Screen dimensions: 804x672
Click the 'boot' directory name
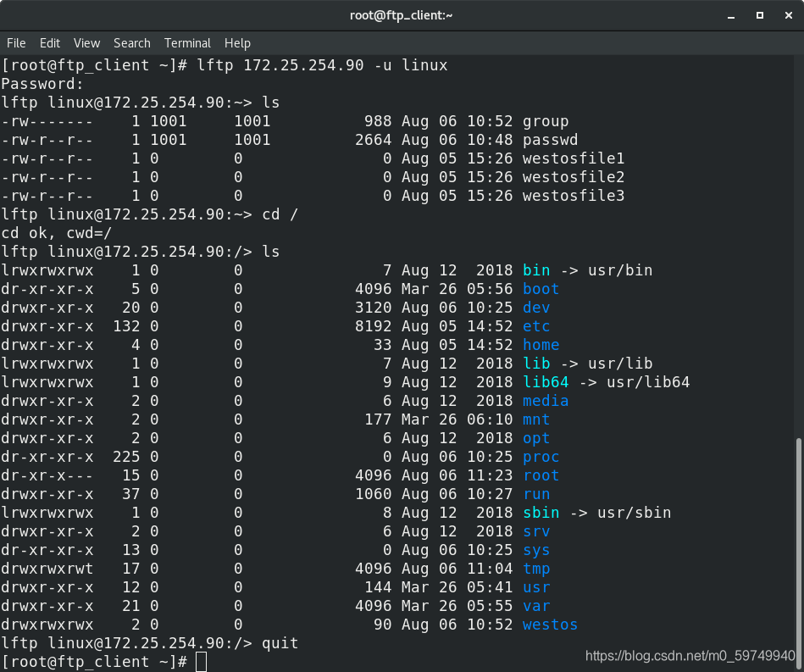point(541,289)
